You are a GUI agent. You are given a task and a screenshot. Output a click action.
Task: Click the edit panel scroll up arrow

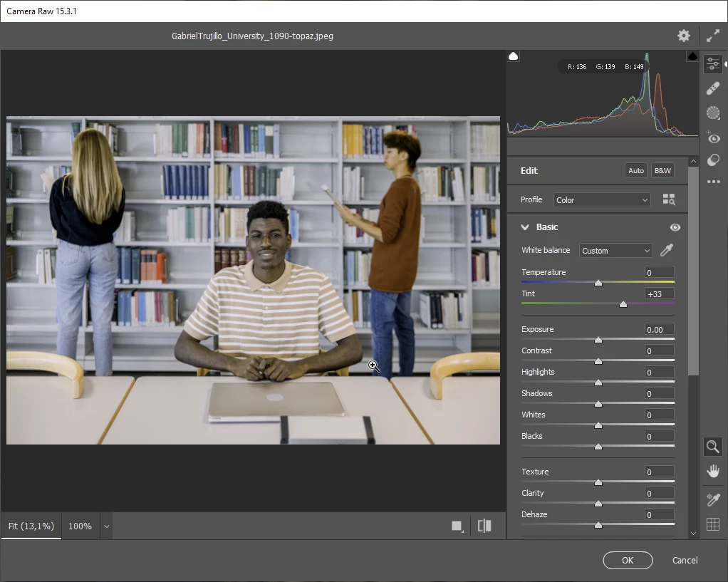(x=693, y=161)
